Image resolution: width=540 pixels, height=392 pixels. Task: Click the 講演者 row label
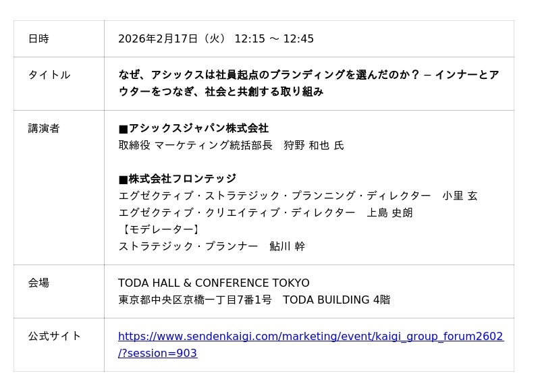[x=44, y=128]
